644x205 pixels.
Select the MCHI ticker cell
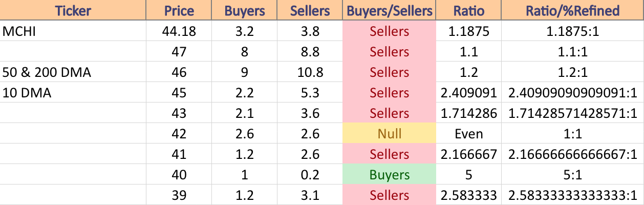73,31
